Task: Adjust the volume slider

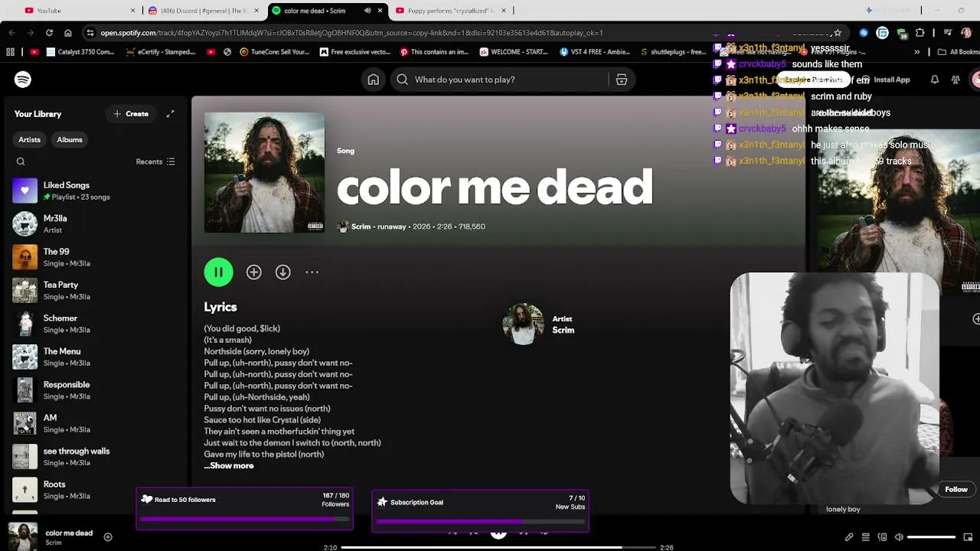Action: (x=932, y=537)
